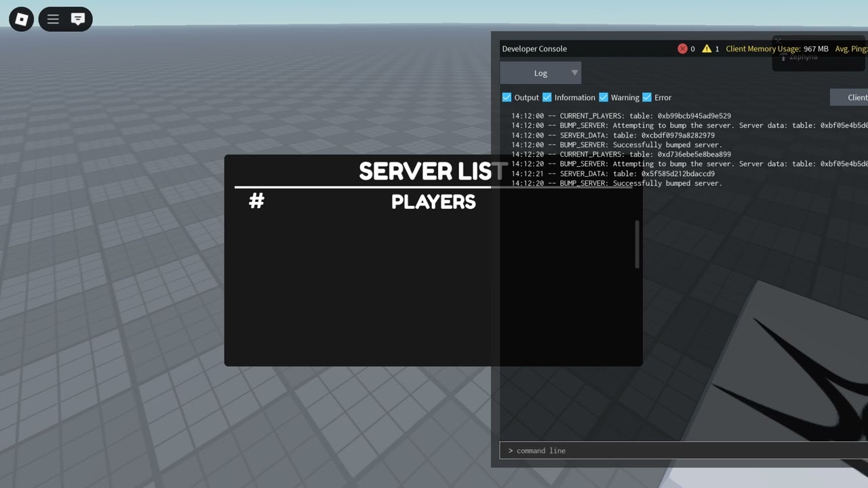Select the first CURRENT_PLAYERS log line at 14:12:00

(621, 116)
